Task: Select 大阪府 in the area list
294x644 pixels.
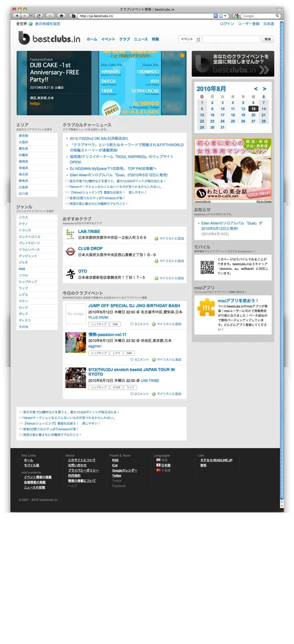Action: click(x=23, y=142)
